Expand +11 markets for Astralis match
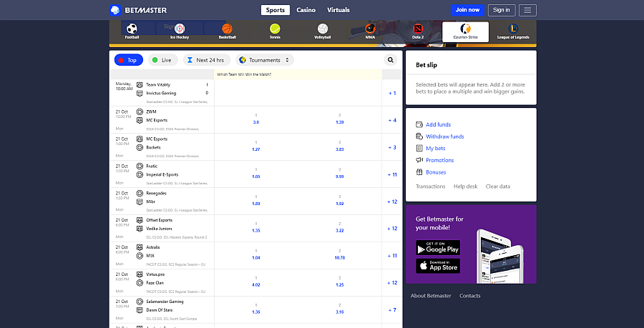The width and height of the screenshot is (644, 328). 392,255
